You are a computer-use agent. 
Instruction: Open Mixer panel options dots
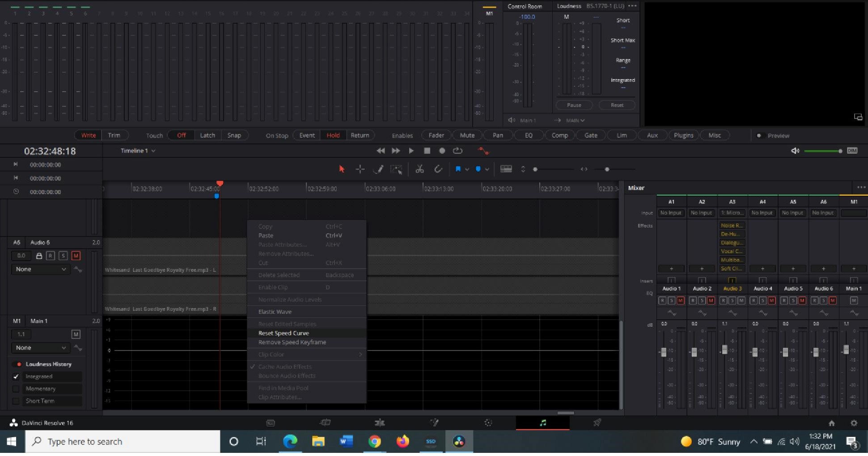861,188
